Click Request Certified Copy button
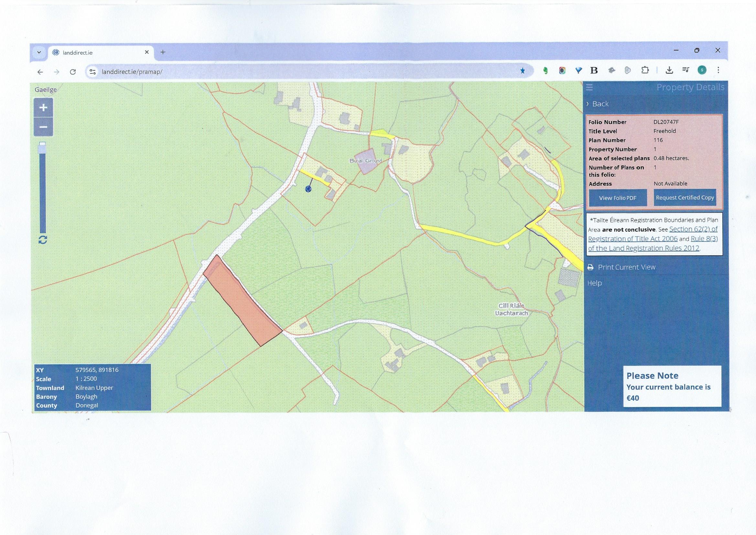The image size is (756, 535). click(685, 198)
